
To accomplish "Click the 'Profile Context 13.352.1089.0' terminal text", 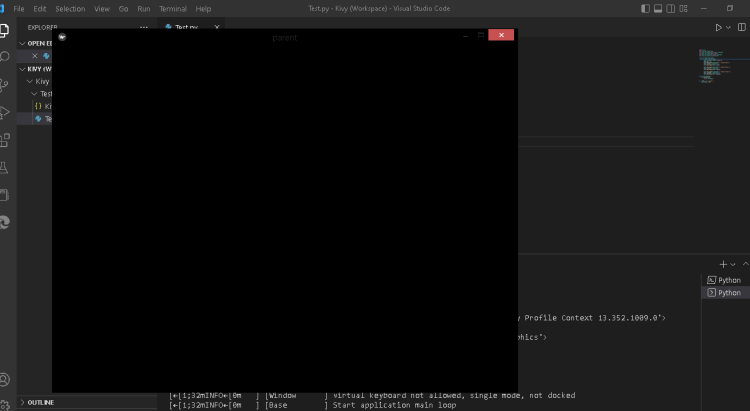I will pyautogui.click(x=595, y=318).
